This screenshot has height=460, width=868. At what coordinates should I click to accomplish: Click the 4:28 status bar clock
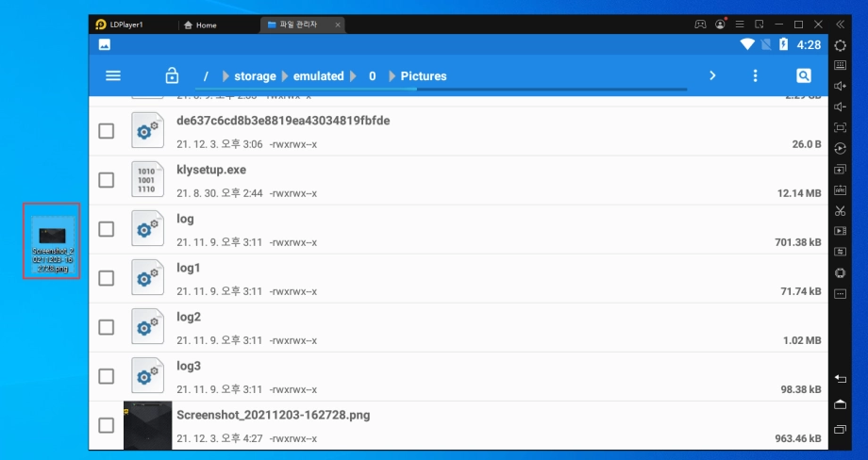809,45
